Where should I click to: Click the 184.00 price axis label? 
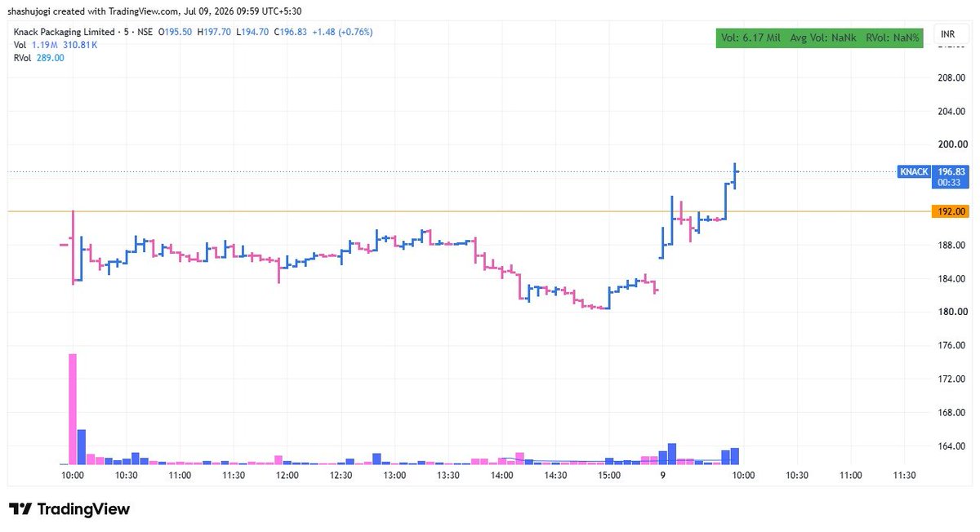951,279
